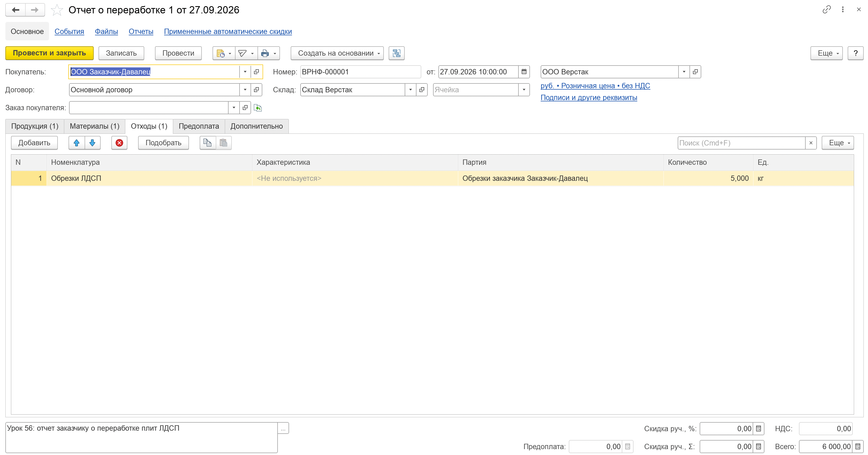Copy rows icon in table toolbar
This screenshot has height=455, width=868.
[x=208, y=143]
